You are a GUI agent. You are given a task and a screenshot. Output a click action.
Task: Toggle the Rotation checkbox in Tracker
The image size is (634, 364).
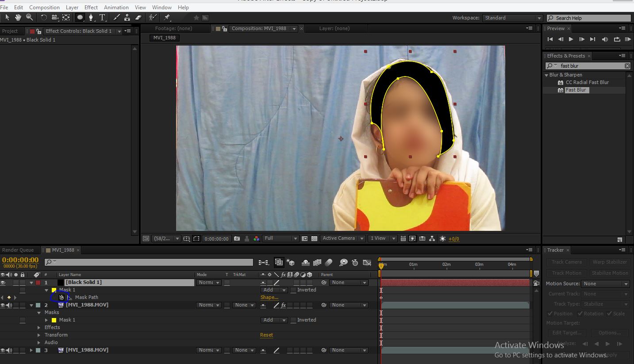click(580, 314)
